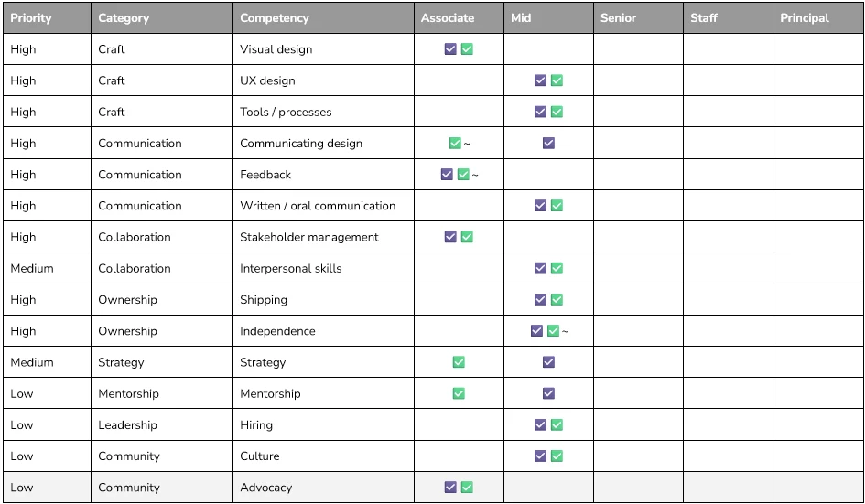
Task: Toggle the purple checkbox in the Advocacy row
Action: (450, 488)
